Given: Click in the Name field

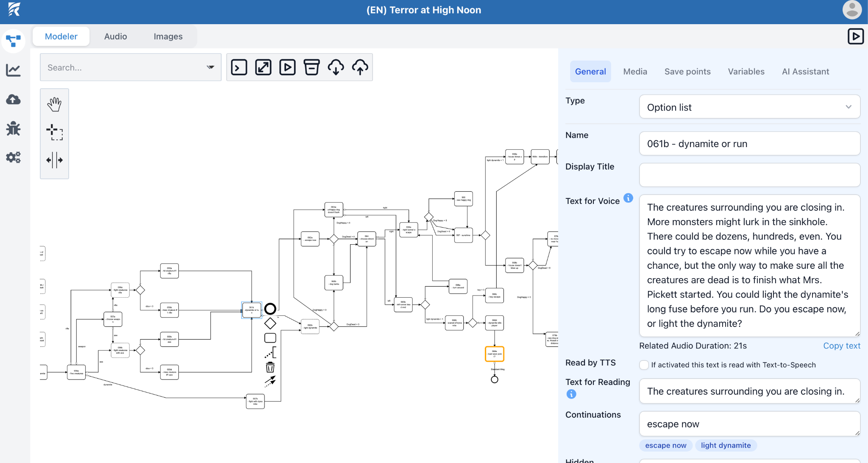Looking at the screenshot, I should click(749, 144).
